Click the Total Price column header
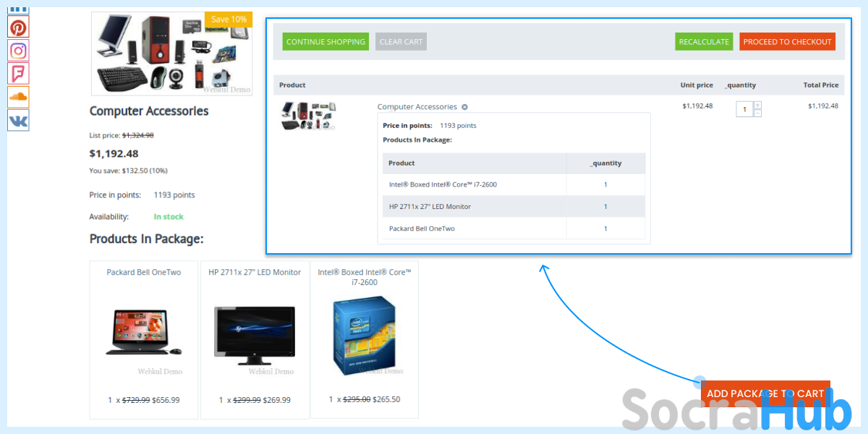The width and height of the screenshot is (868, 434). 821,85
